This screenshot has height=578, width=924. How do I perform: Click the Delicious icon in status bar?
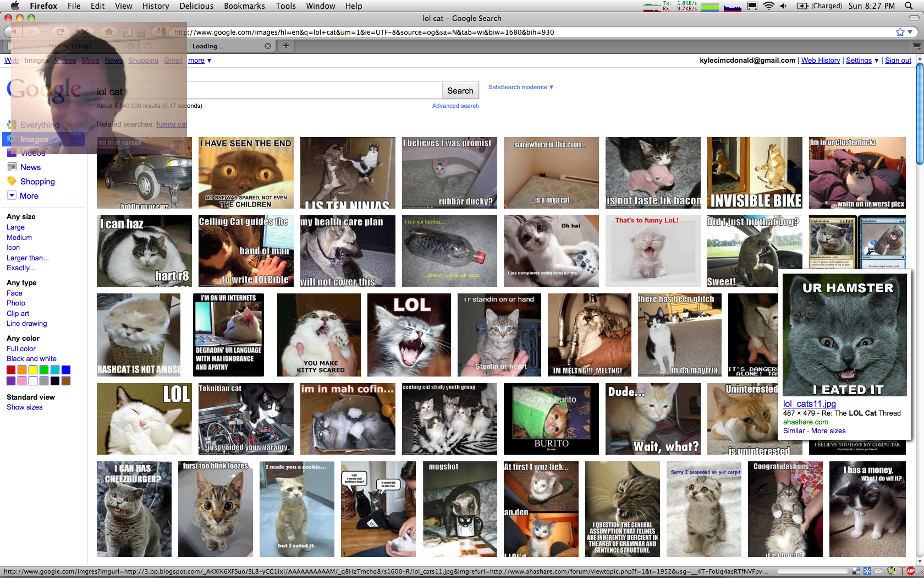click(x=856, y=571)
